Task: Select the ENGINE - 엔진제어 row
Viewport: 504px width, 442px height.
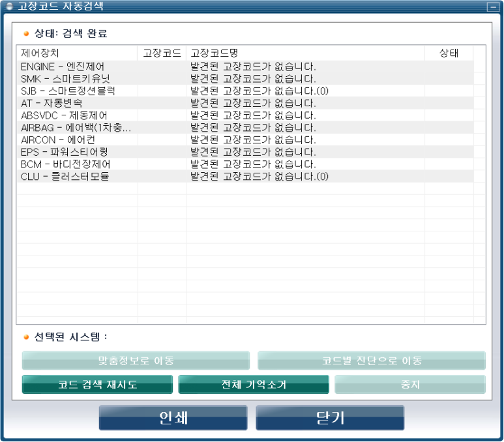Action: (245, 66)
